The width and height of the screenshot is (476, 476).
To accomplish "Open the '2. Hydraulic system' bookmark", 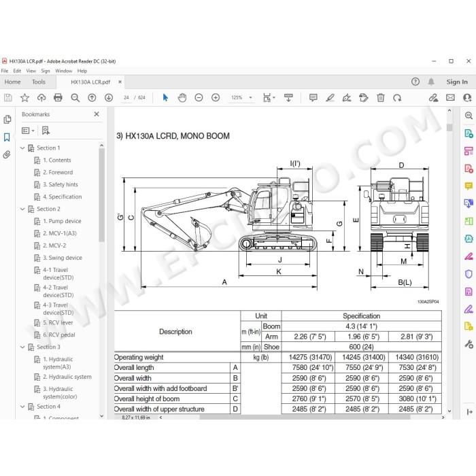I will coord(67,377).
